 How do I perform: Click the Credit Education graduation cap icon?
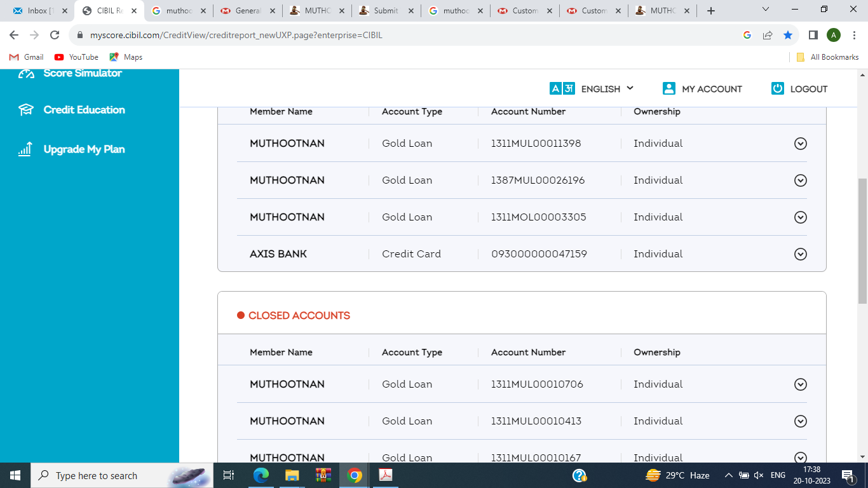(26, 110)
